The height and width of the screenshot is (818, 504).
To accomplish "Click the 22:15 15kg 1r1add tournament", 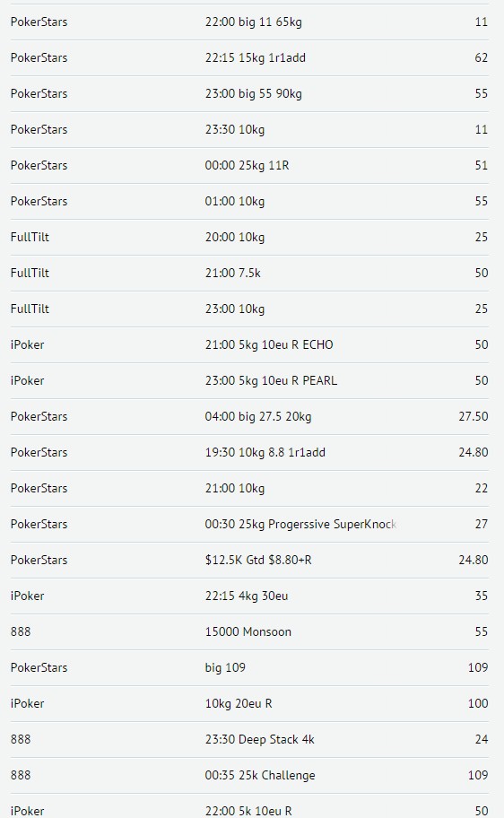I will [x=249, y=58].
